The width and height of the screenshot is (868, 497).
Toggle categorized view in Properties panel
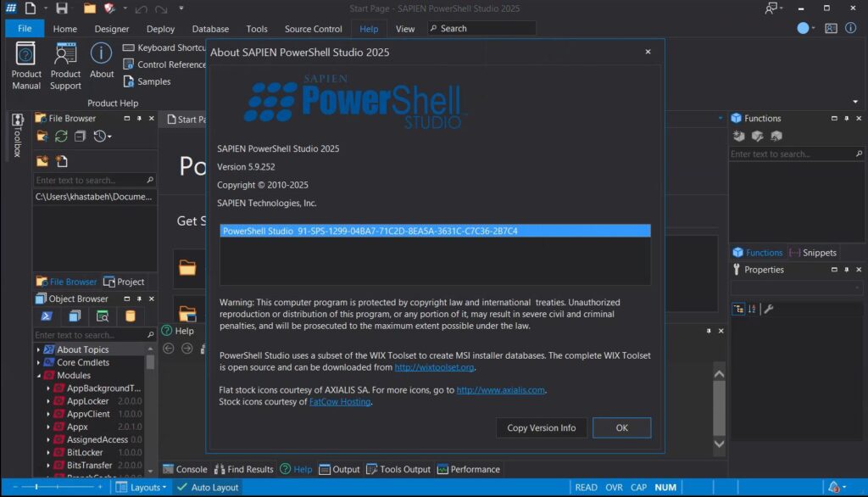pos(738,309)
